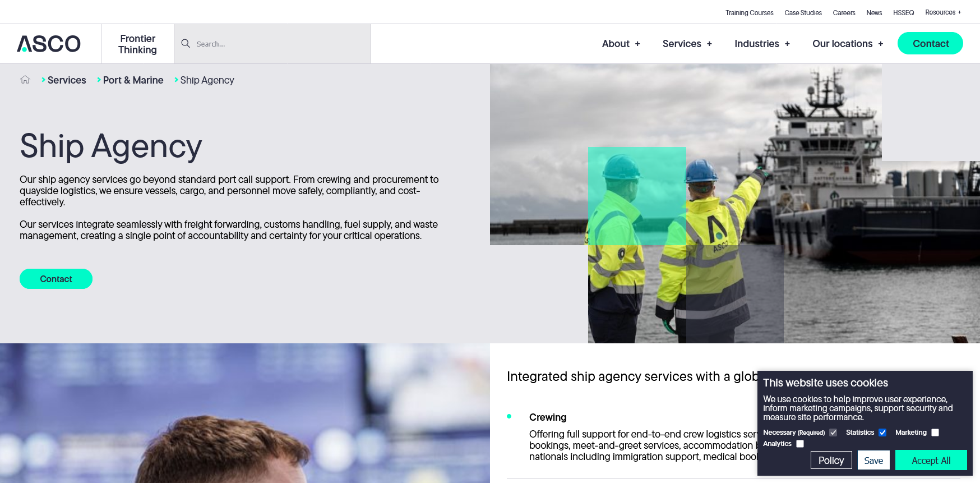Go to Services breadcrumb
The image size is (980, 483).
[x=67, y=80]
